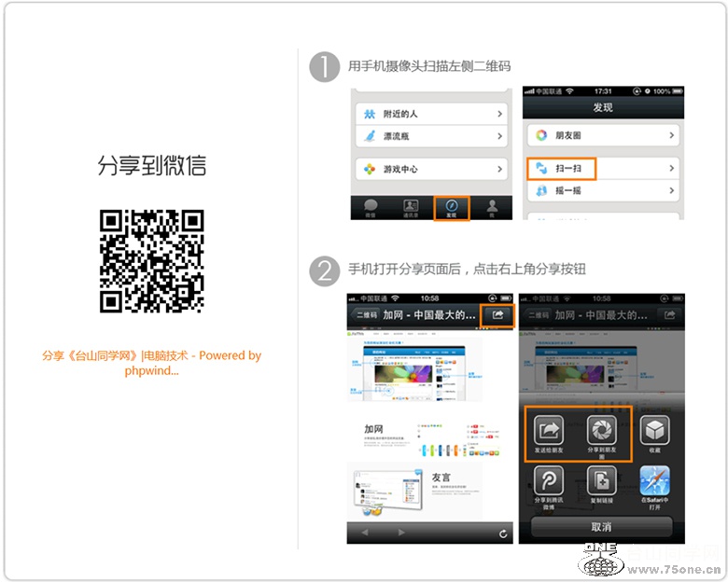Viewport: 728px width, 582px height.
Task: Tap the 二维码 back button at 10:58 undimmed
Action: (365, 315)
